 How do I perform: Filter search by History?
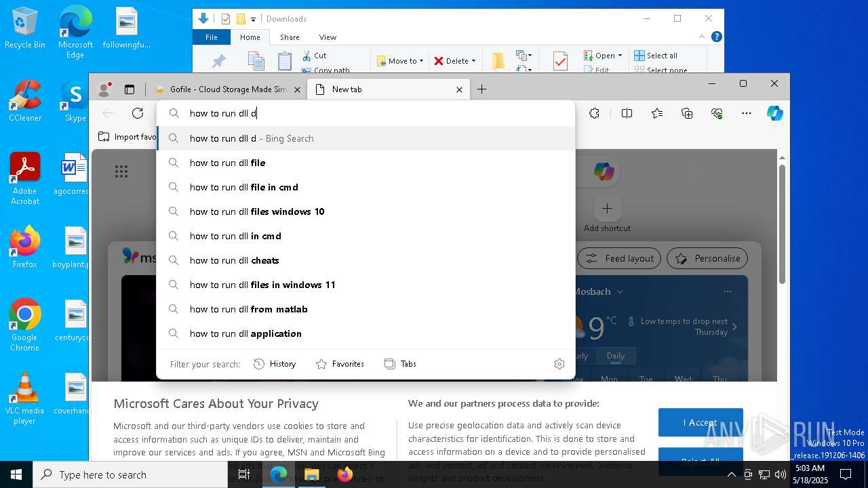[275, 364]
